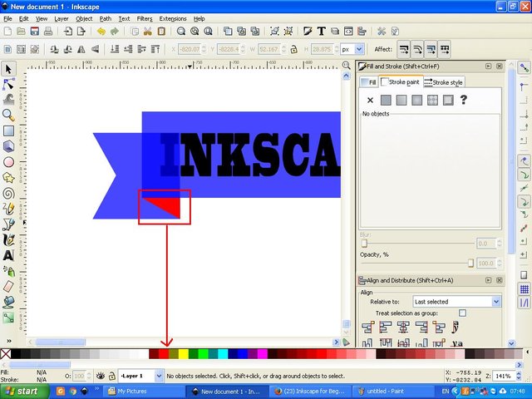Click the Save document icon
Viewport: 532px width, 399px height.
click(x=35, y=32)
